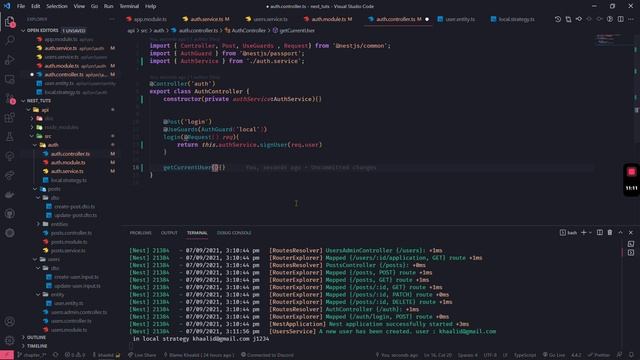Screen dimensions: 640x360
Task: Click the feedback icon in status bar
Action: (x=620, y=355)
